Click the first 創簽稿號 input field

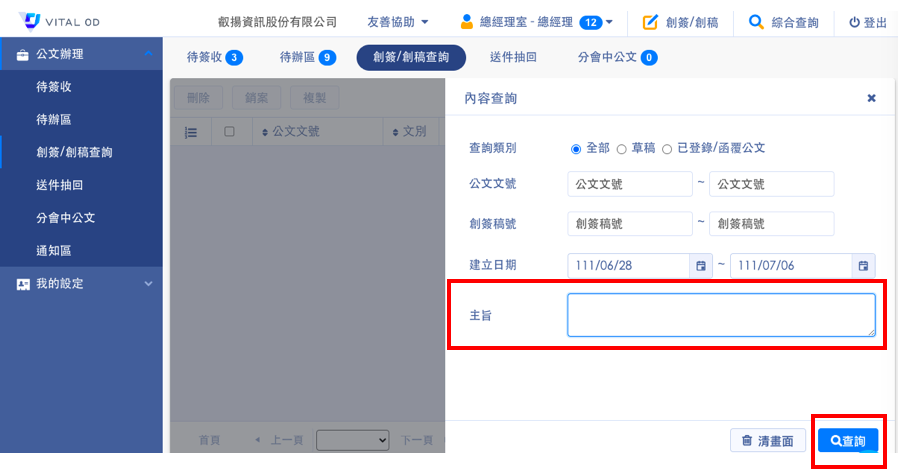click(x=630, y=224)
